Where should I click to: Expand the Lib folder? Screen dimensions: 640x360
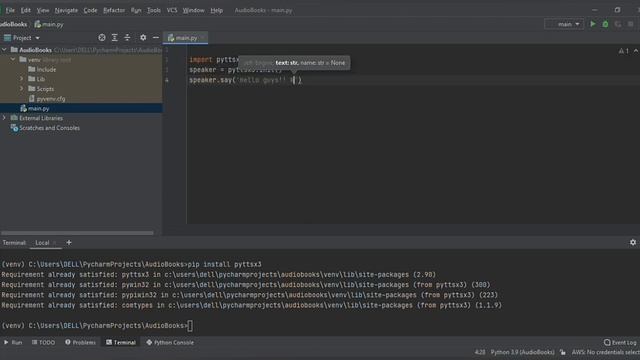coord(22,79)
